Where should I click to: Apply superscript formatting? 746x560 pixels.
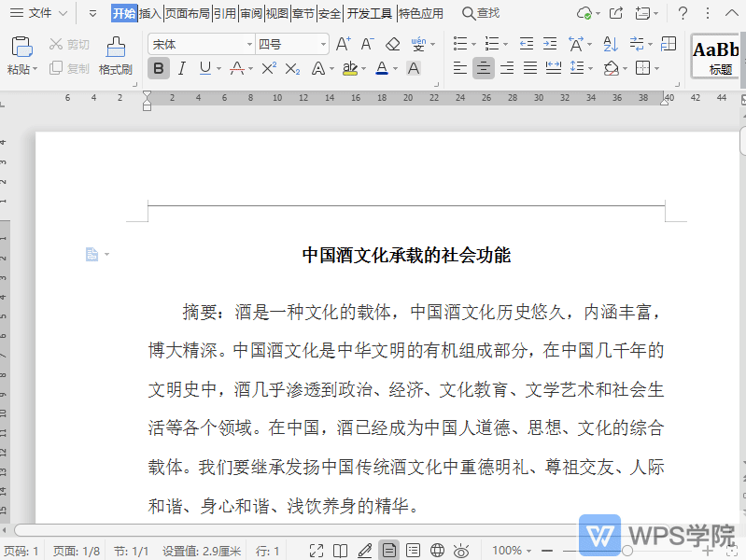269,68
